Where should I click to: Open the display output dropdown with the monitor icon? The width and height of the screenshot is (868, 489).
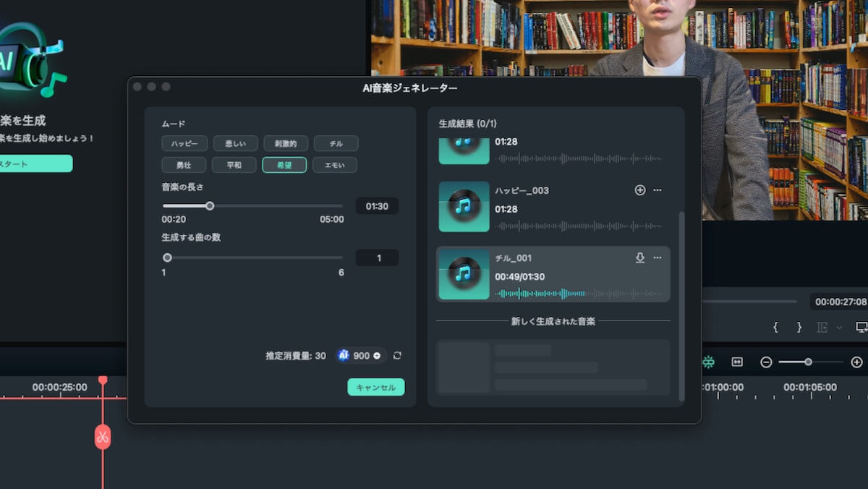862,327
